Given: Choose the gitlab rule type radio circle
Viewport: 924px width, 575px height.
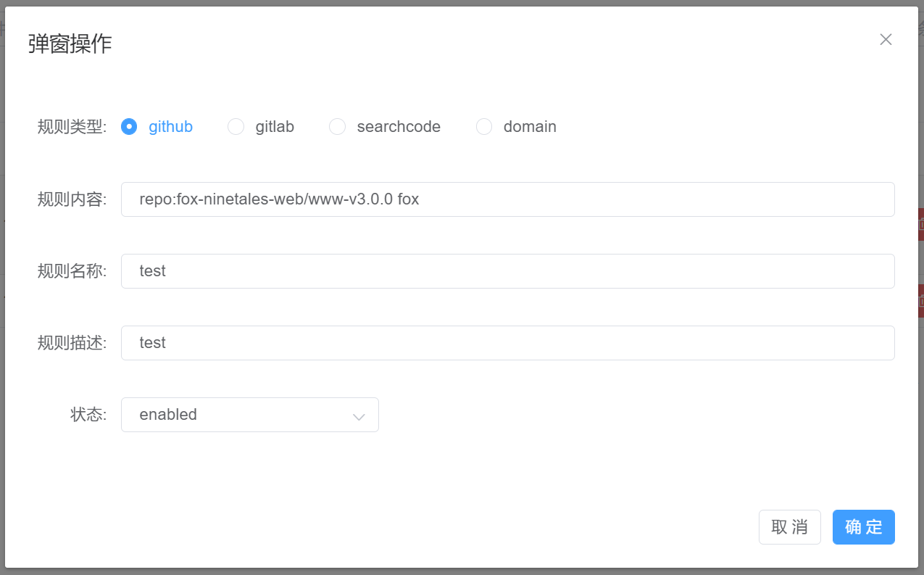Looking at the screenshot, I should tap(236, 127).
